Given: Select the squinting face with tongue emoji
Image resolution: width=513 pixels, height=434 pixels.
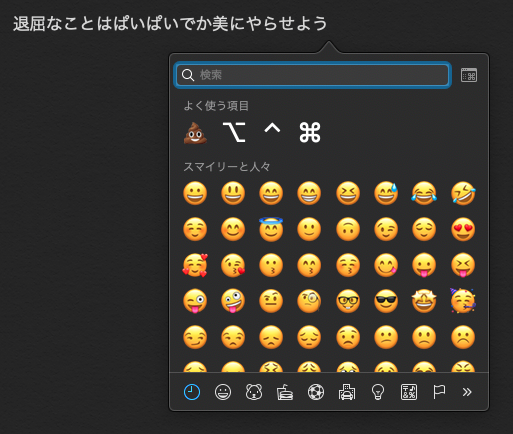Looking at the screenshot, I should (x=463, y=265).
